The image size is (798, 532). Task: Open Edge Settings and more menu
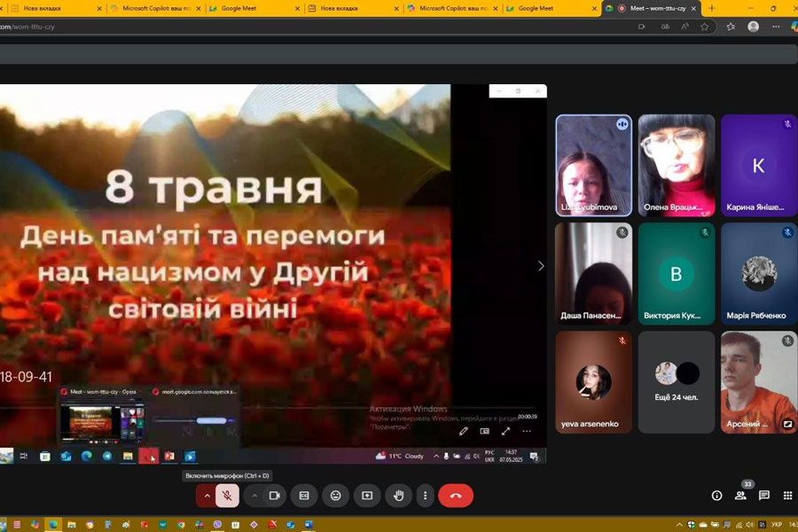tap(776, 27)
